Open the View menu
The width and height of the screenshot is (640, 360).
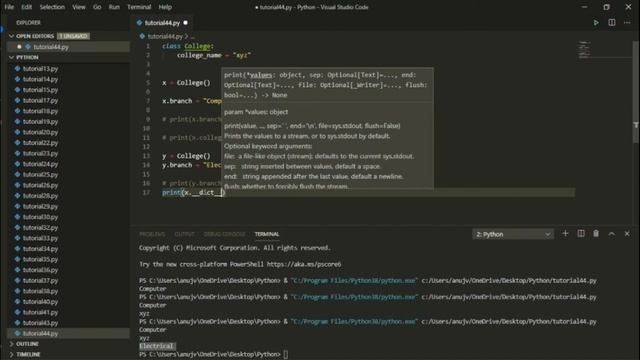(x=79, y=7)
